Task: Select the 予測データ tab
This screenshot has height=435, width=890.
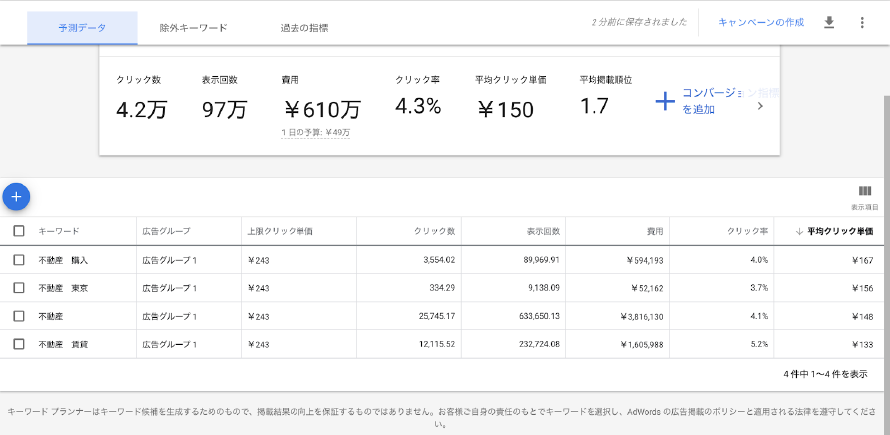Action: [82, 28]
